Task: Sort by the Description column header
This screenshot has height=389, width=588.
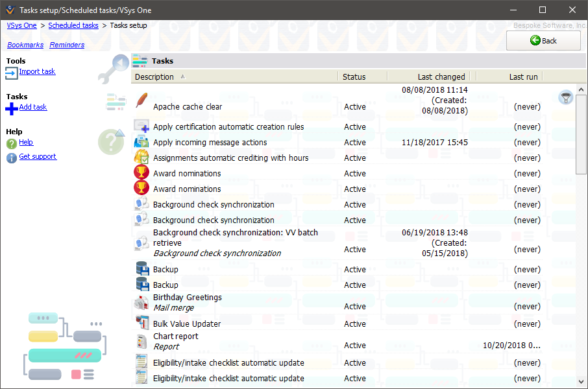Action: pyautogui.click(x=154, y=77)
